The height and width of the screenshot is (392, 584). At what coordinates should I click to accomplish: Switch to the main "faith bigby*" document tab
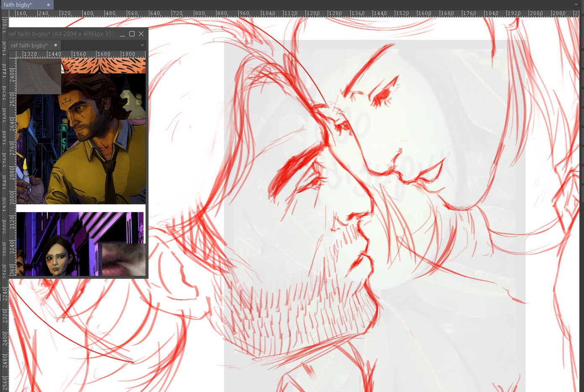coord(19,5)
